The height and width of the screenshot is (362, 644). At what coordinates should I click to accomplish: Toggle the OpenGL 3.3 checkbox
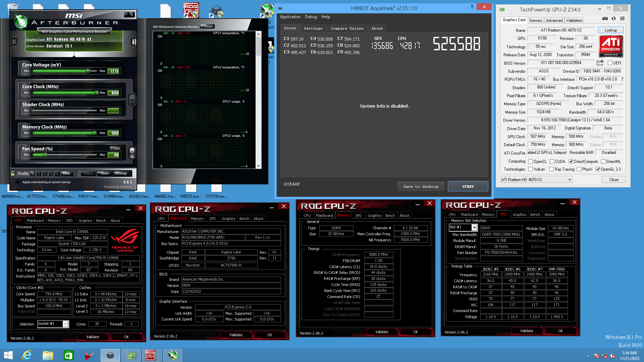[x=598, y=169]
